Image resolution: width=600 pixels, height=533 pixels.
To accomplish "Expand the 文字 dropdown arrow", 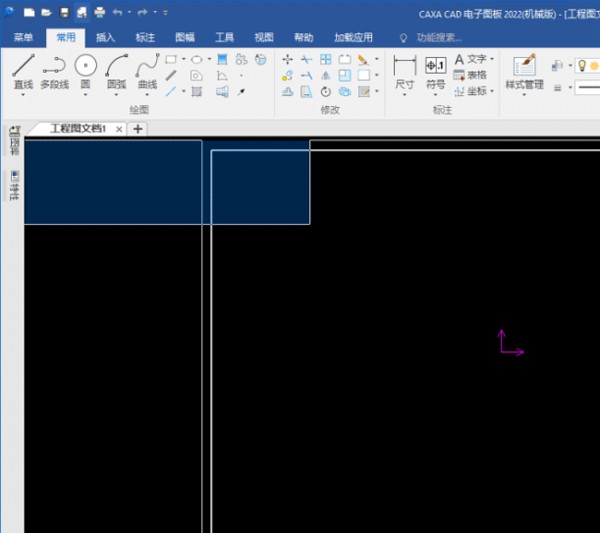I will (492, 59).
